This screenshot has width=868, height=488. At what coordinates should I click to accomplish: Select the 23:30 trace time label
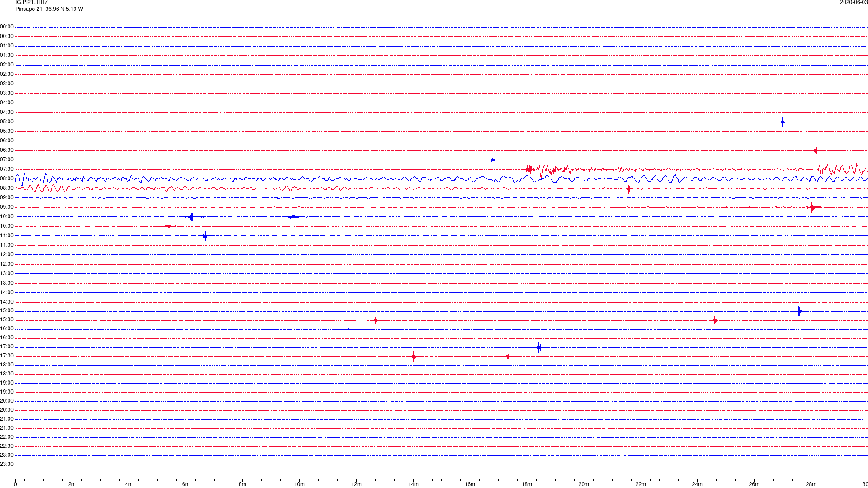click(7, 464)
